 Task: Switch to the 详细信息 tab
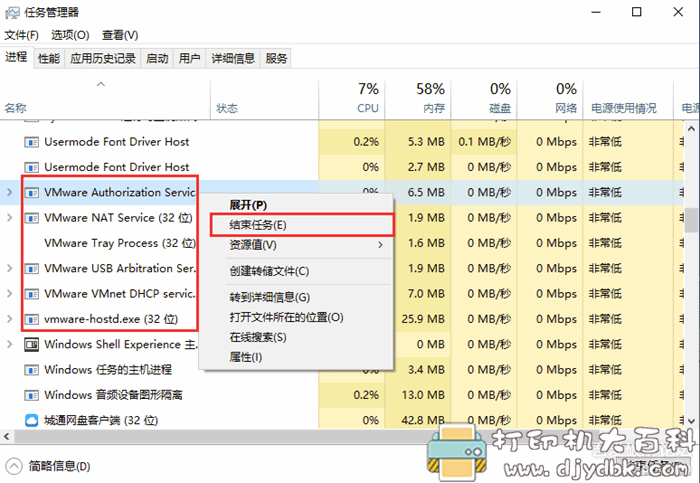(x=233, y=58)
